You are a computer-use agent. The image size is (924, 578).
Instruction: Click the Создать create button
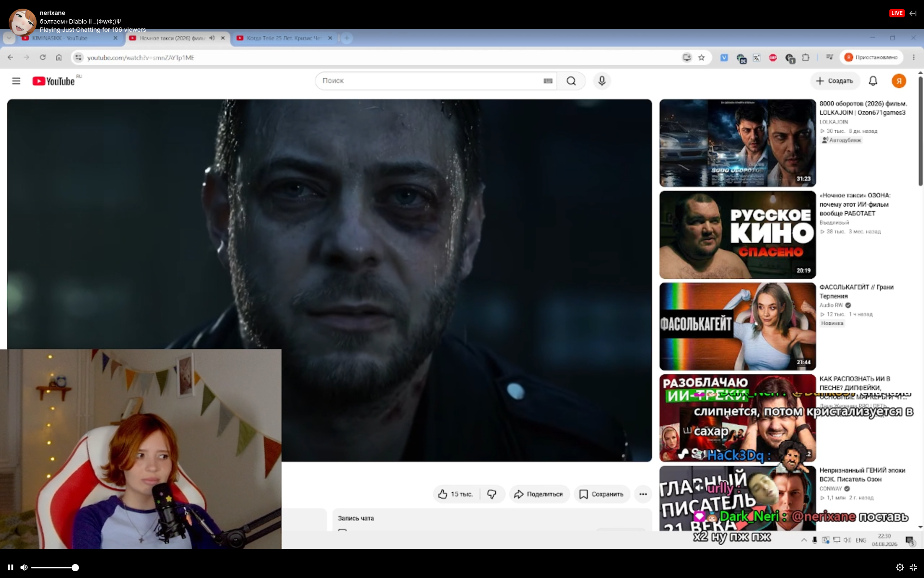click(x=834, y=81)
